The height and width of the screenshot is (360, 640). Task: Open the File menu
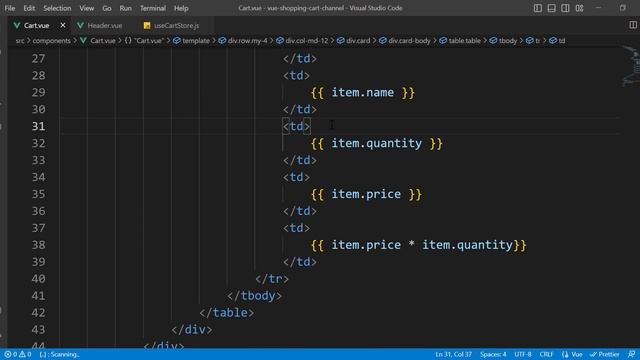pyautogui.click(x=10, y=8)
